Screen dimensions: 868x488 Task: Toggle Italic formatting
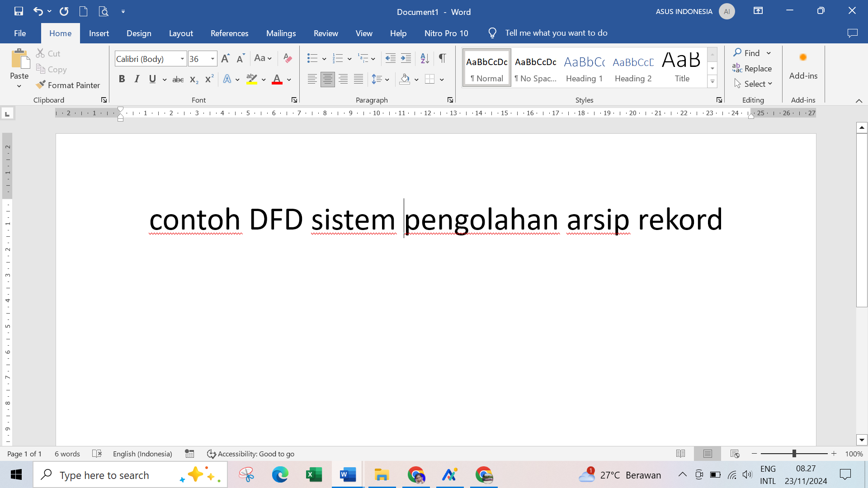click(137, 79)
